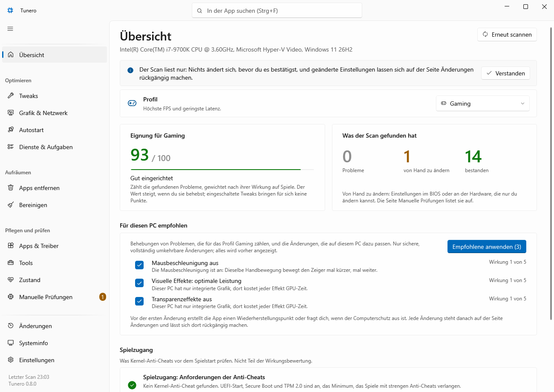Viewport: 554px width, 392px height.
Task: Open the hamburger navigation menu
Action: pyautogui.click(x=10, y=29)
